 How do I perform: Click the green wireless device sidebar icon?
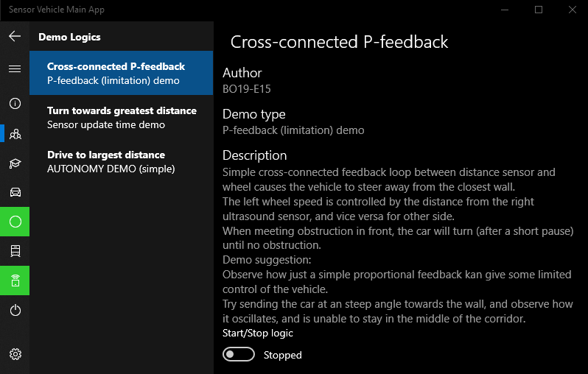tap(15, 280)
